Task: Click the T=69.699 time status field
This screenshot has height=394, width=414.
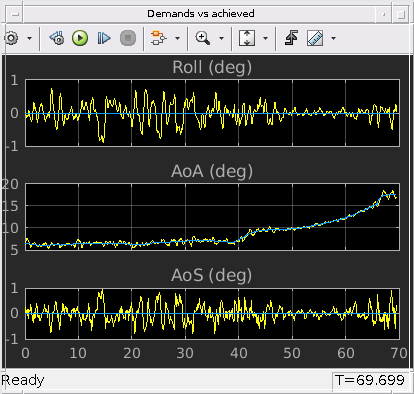Action: (x=370, y=380)
